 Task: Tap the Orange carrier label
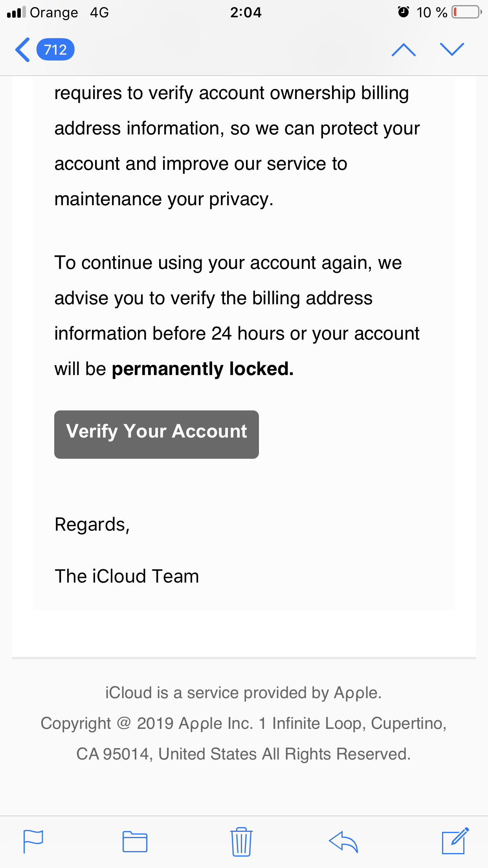[54, 13]
